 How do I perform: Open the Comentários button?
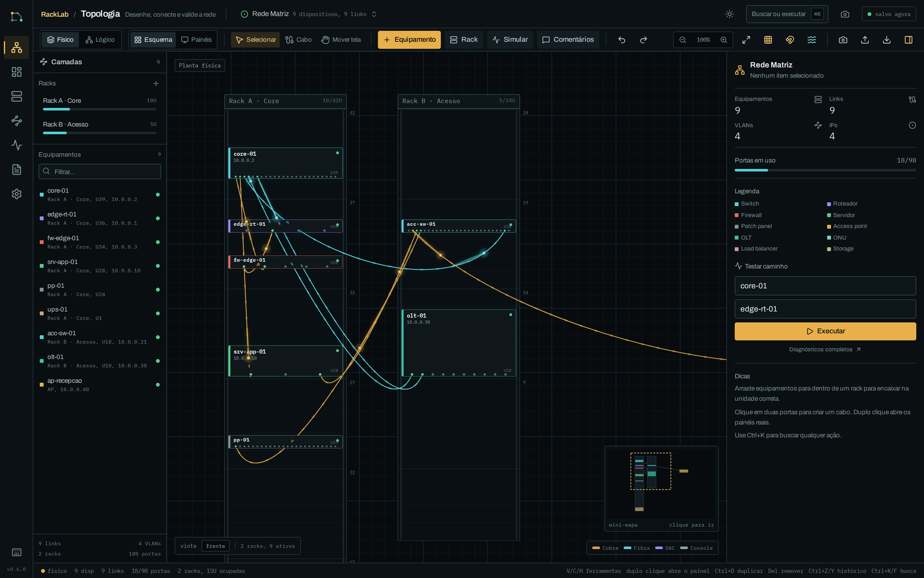(568, 40)
